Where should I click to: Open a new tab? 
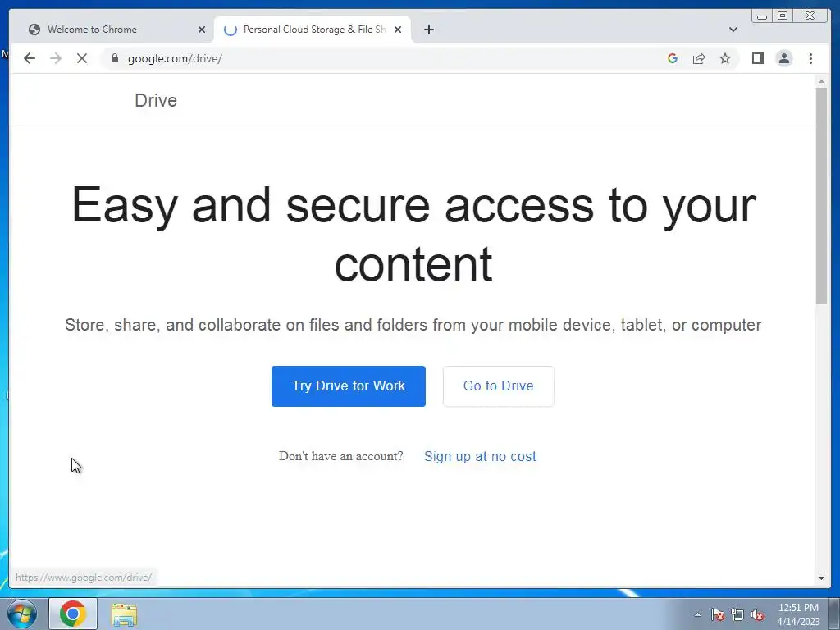[x=428, y=30]
